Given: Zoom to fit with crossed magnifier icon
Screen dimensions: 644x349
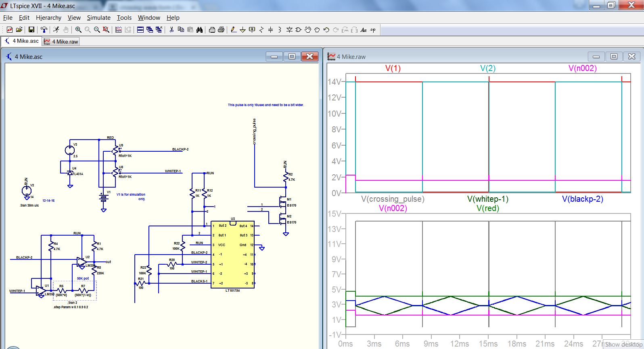Looking at the screenshot, I should (x=106, y=29).
